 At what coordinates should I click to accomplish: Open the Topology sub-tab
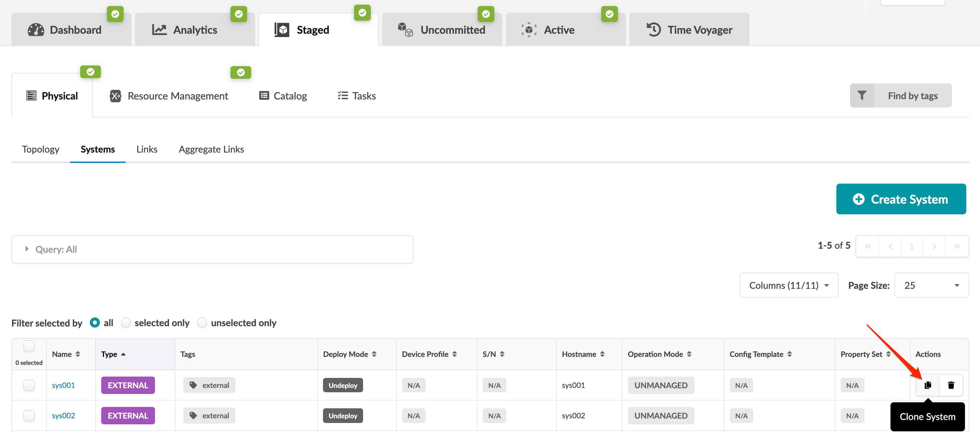[x=40, y=149]
